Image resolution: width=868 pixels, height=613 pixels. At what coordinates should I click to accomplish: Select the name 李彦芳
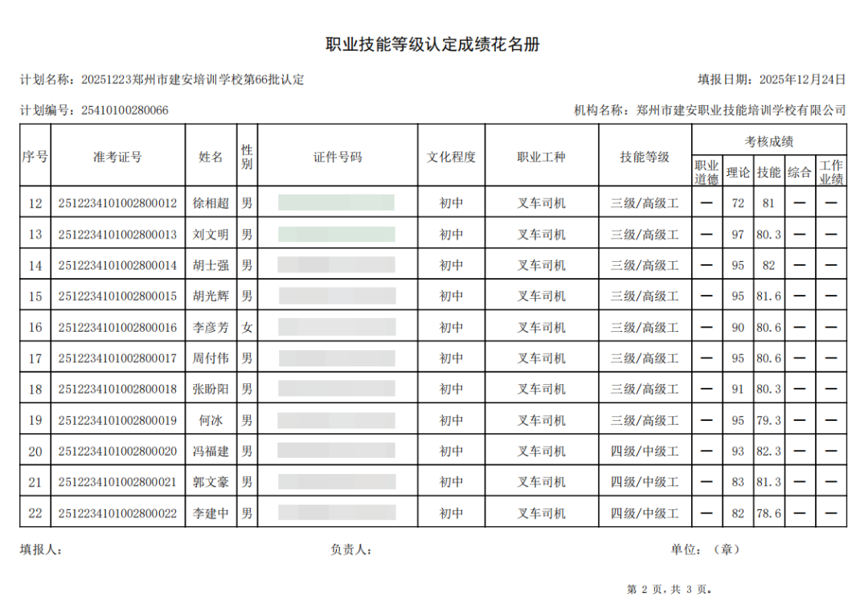coord(211,328)
